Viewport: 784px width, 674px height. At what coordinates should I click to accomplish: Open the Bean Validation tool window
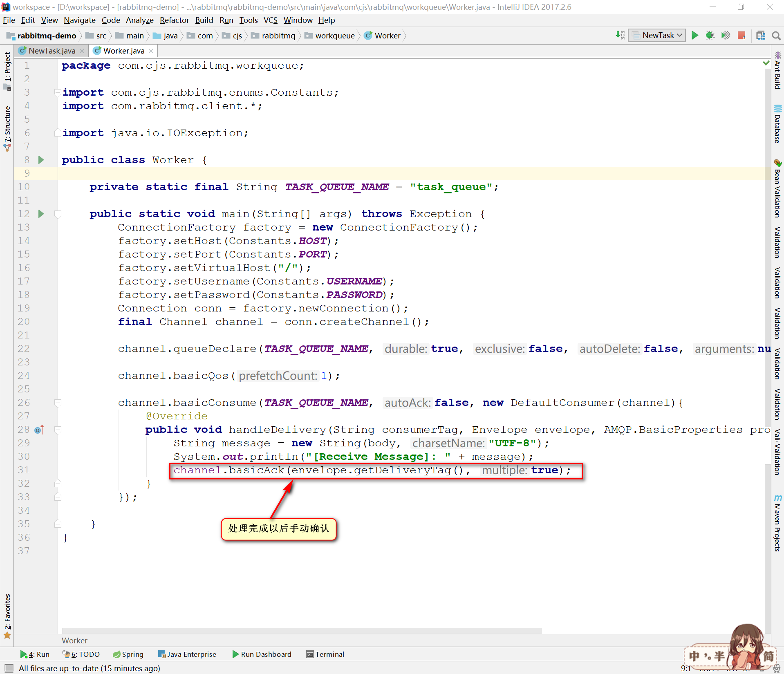coord(777,188)
